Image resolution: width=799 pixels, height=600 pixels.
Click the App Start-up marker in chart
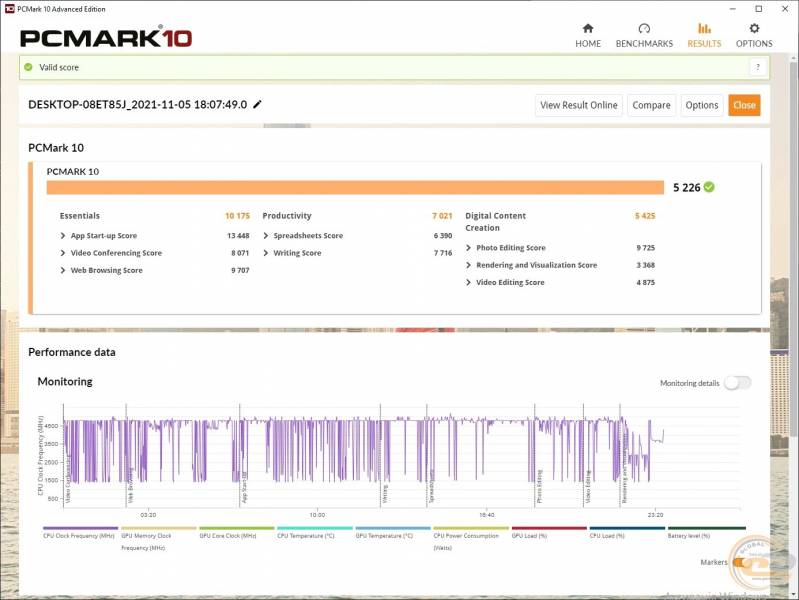(x=244, y=487)
